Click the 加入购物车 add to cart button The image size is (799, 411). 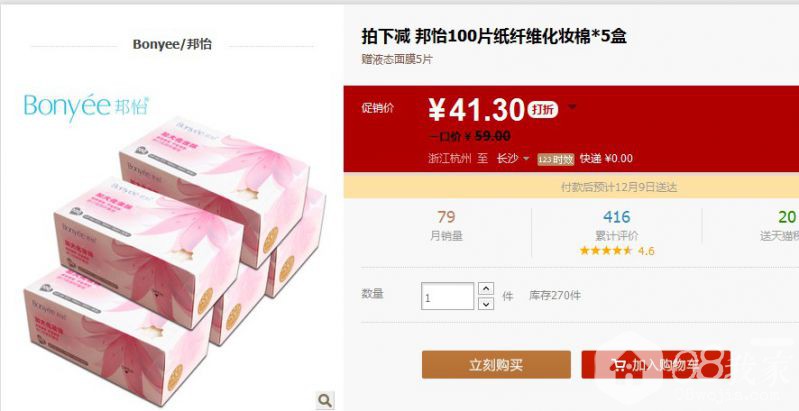pos(656,365)
